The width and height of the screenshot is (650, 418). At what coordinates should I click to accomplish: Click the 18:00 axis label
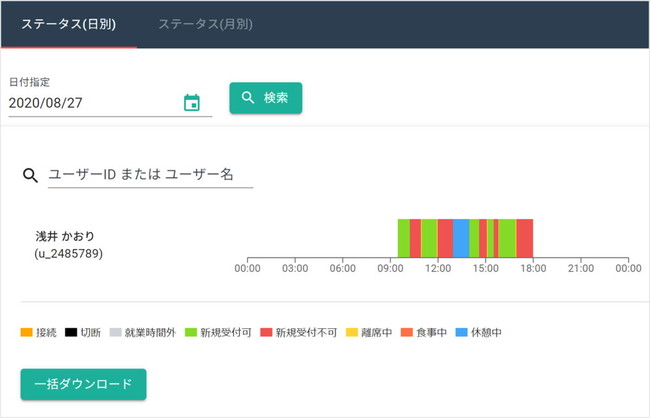pyautogui.click(x=533, y=268)
